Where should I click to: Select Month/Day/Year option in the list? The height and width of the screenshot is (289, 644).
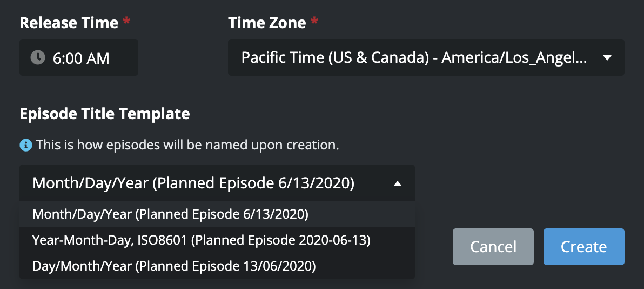click(x=170, y=214)
